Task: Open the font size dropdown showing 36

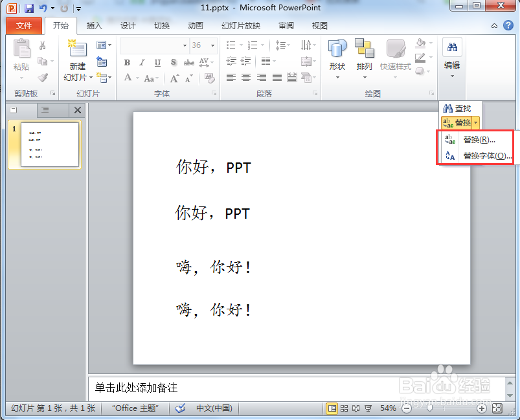Action: click(212, 45)
